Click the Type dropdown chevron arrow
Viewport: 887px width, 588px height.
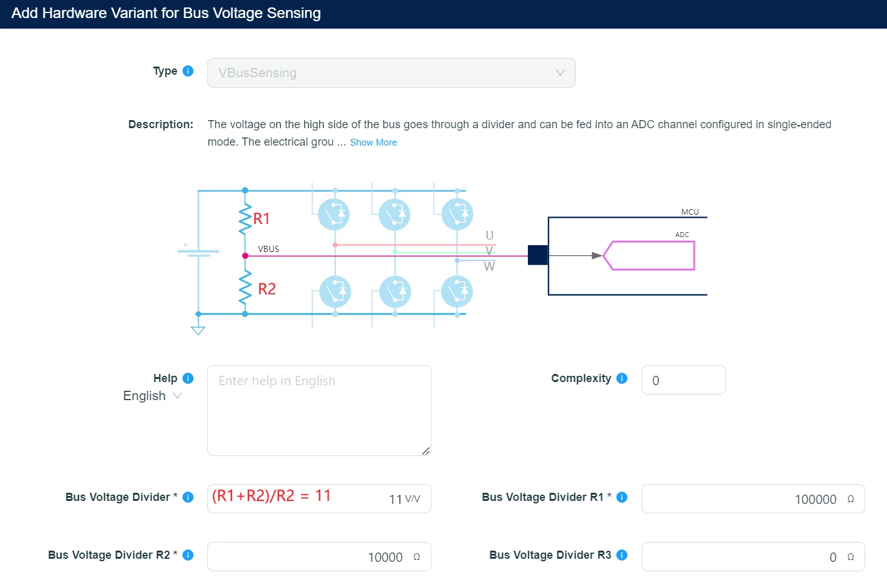click(x=560, y=73)
